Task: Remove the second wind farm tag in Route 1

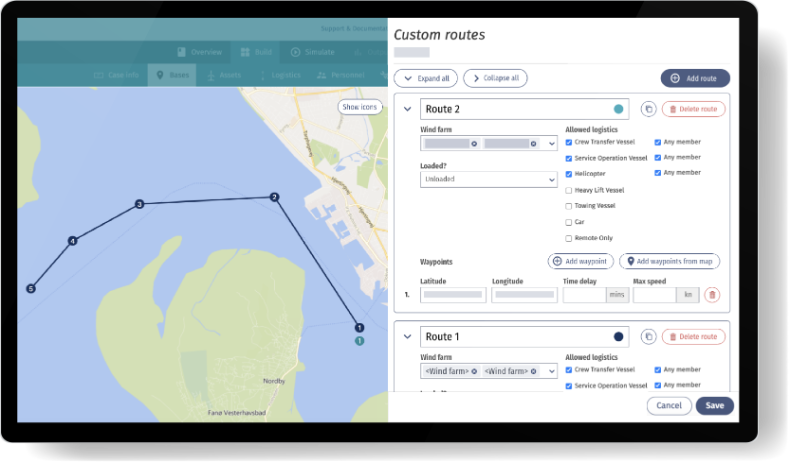Action: pyautogui.click(x=534, y=371)
